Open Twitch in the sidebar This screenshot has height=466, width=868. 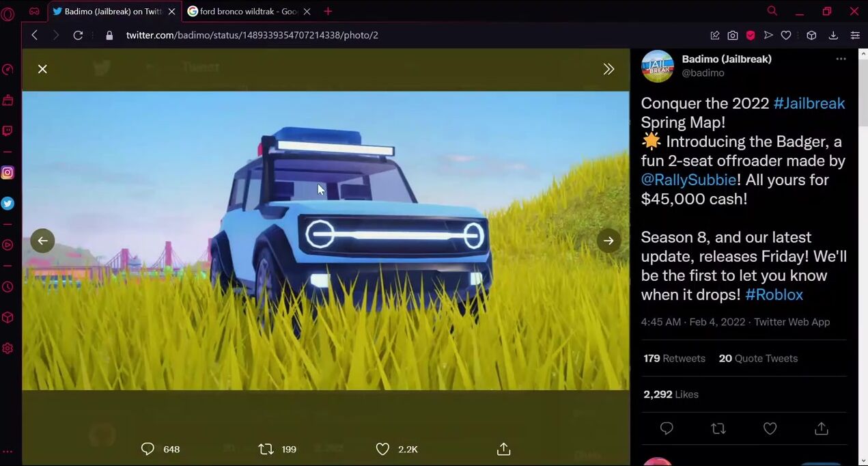pos(8,131)
